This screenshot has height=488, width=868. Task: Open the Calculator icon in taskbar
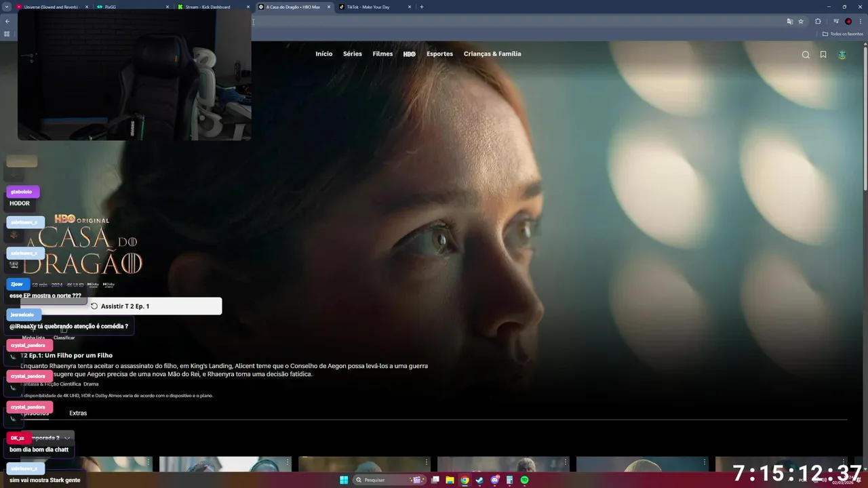pyautogui.click(x=509, y=480)
